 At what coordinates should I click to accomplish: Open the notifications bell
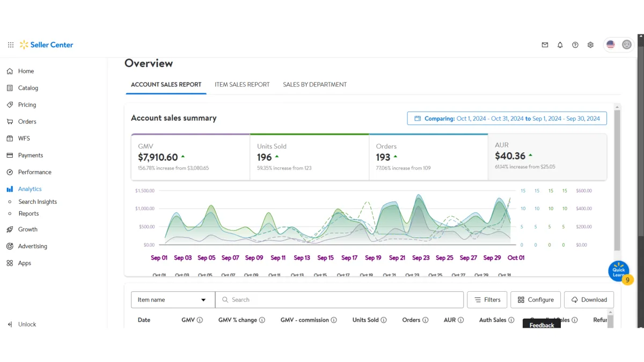pyautogui.click(x=560, y=45)
